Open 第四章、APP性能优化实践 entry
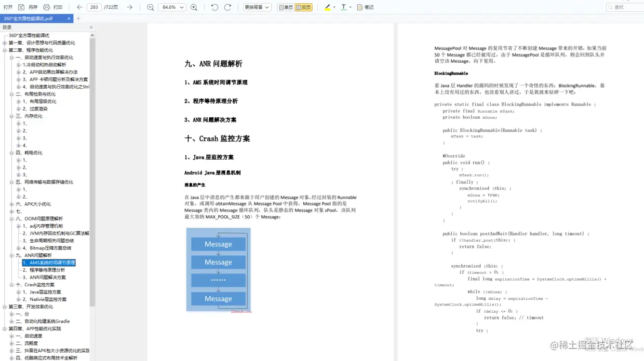Viewport: 644px width, 361px height. tap(35, 329)
